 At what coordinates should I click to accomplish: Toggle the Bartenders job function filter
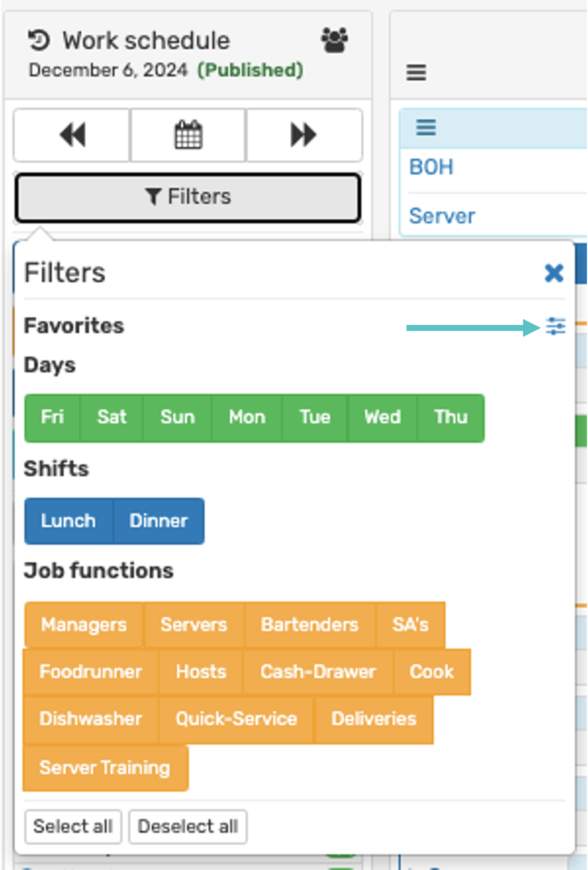[310, 625]
